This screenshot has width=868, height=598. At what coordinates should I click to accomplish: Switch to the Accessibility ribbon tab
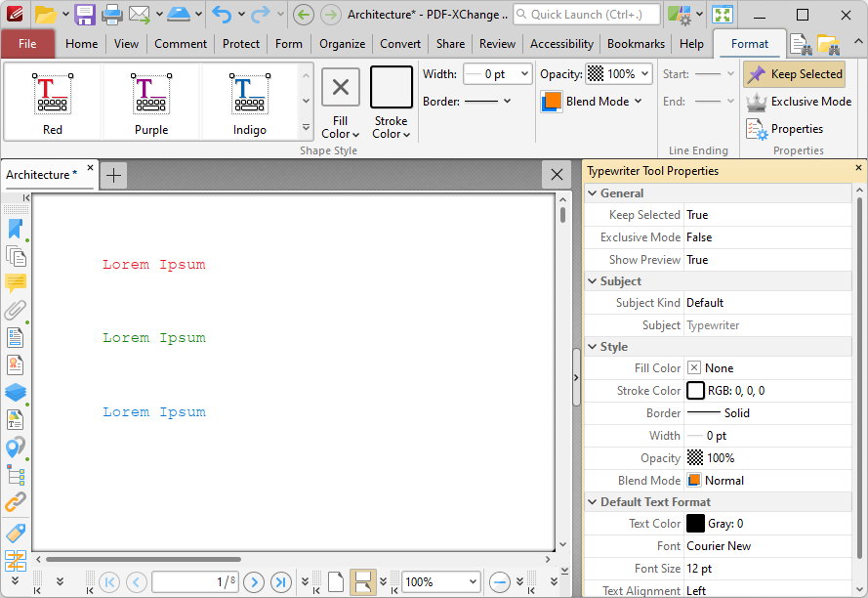click(561, 44)
